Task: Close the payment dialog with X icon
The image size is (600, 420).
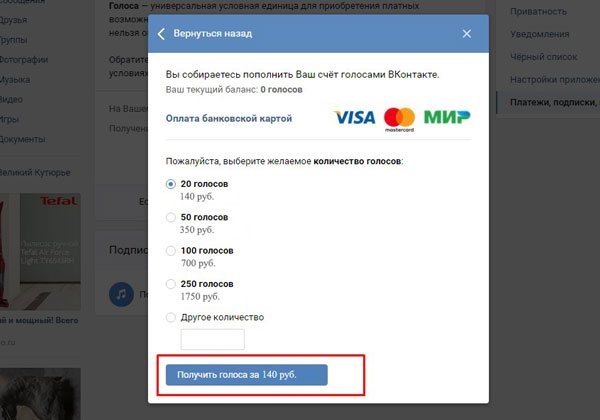Action: click(466, 34)
